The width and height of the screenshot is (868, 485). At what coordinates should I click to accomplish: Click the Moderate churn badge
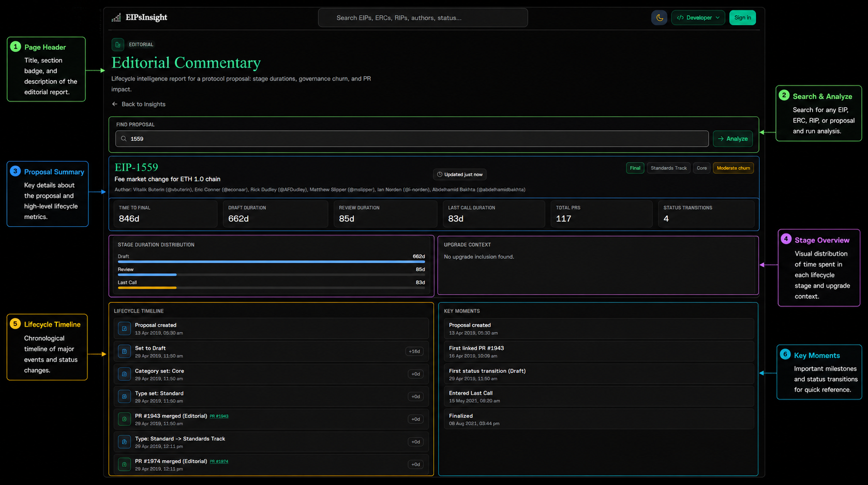(x=733, y=168)
